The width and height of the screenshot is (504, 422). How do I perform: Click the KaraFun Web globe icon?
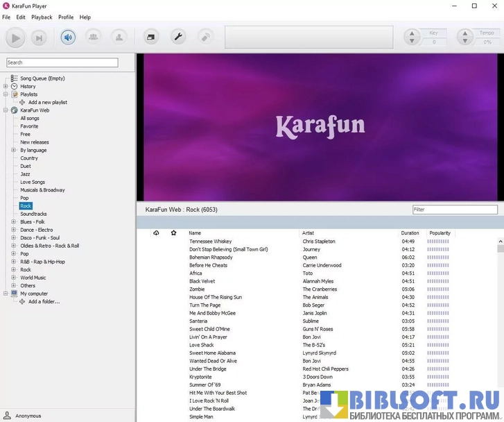tap(15, 110)
